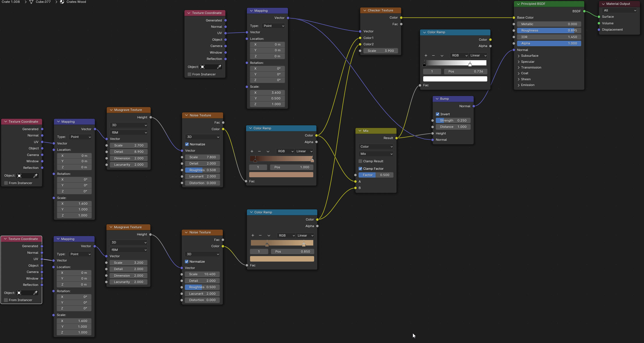Remove a stop in brown Color Ramp
The width and height of the screenshot is (644, 343).
point(260,151)
